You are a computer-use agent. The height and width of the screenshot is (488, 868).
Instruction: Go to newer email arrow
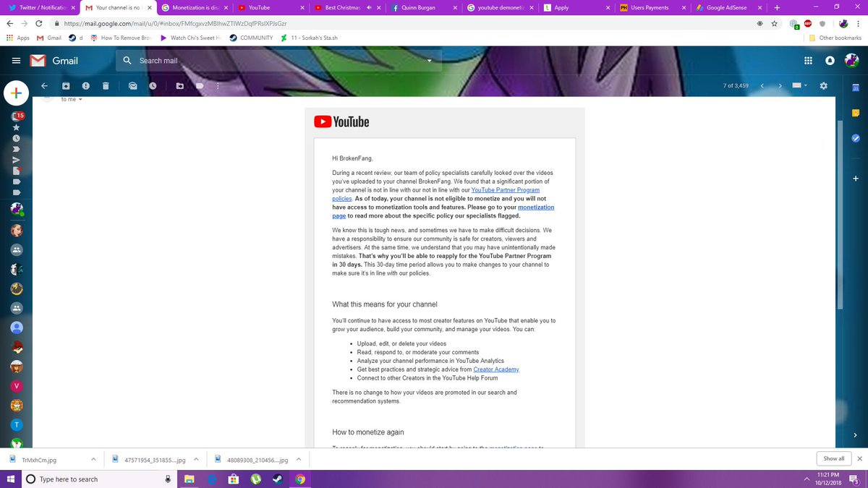[762, 85]
